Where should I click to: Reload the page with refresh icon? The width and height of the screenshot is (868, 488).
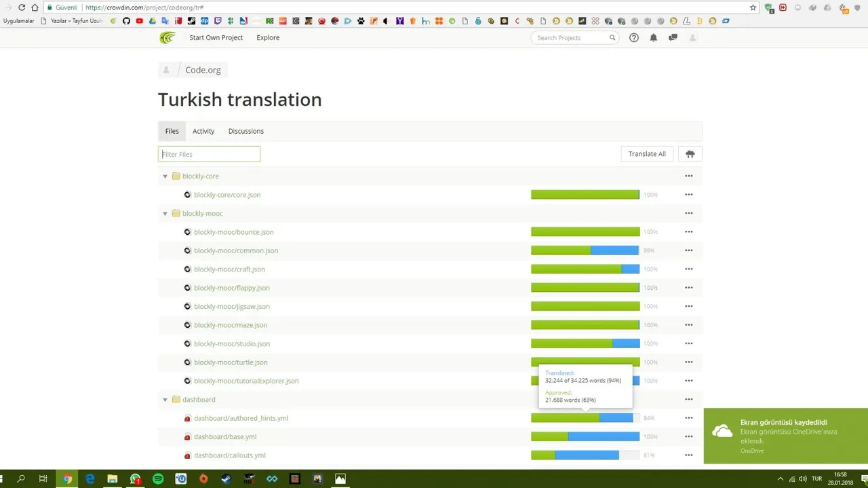tap(21, 7)
